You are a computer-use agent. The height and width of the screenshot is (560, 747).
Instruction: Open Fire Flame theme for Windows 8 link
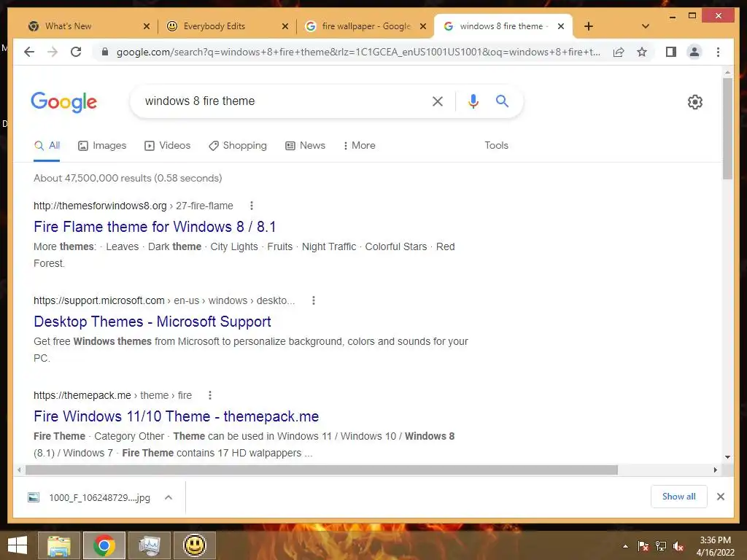coord(155,227)
